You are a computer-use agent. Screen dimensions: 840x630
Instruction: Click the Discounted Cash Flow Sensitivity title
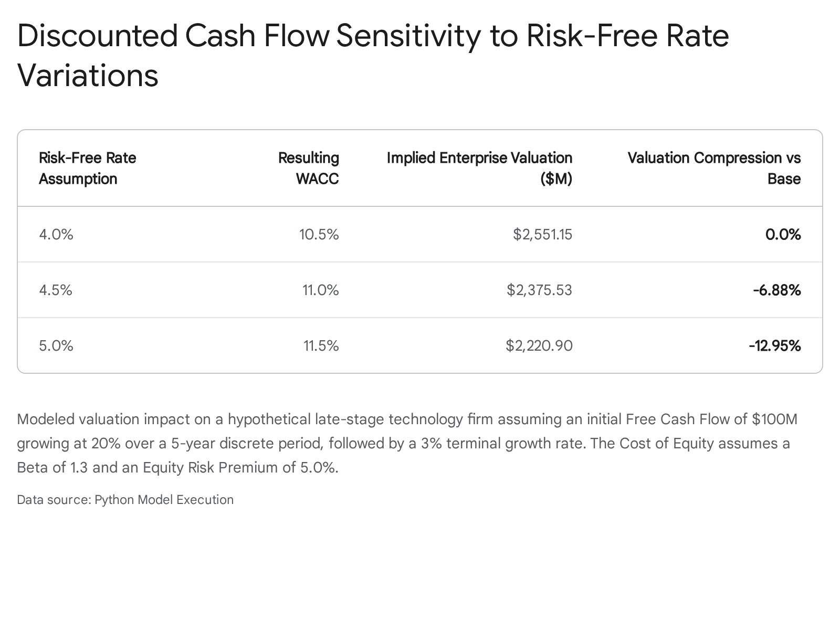coord(373,55)
